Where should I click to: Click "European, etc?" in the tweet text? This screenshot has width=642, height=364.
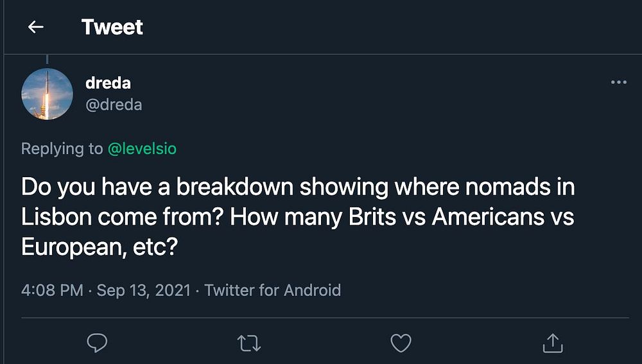pos(99,247)
